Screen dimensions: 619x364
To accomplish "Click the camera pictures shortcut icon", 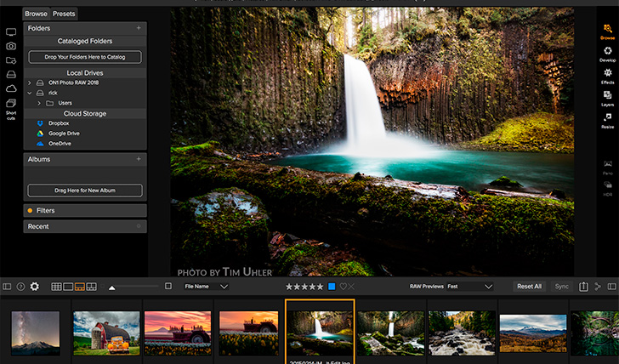I will 11,46.
